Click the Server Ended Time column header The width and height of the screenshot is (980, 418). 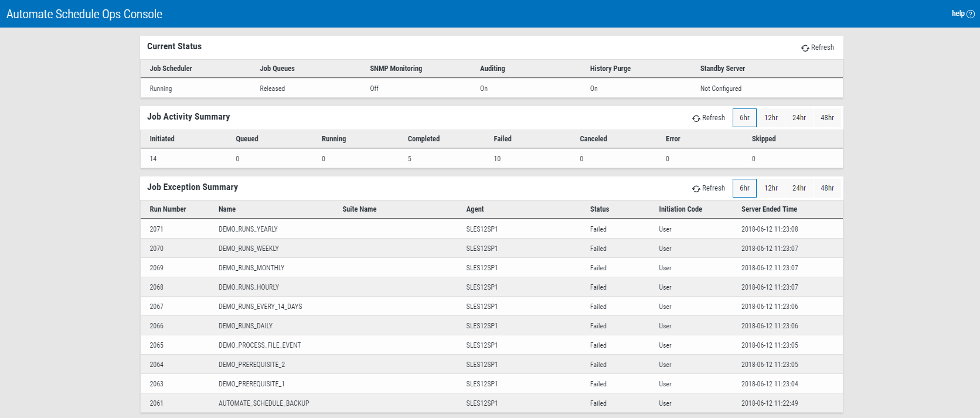click(769, 209)
